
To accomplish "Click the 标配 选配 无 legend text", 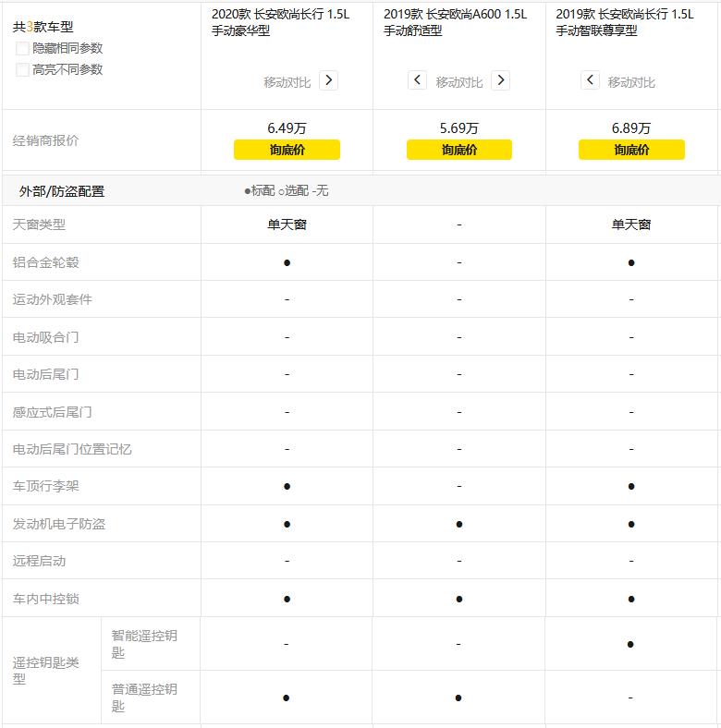I will point(287,190).
